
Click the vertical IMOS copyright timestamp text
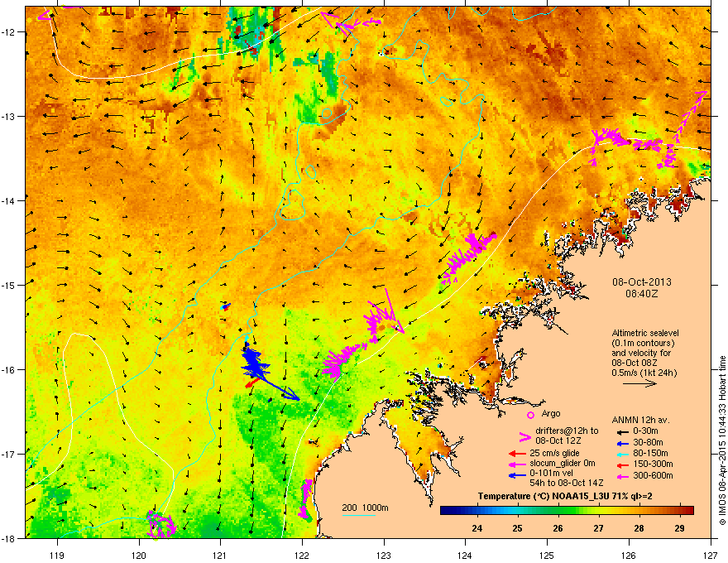[x=722, y=440]
